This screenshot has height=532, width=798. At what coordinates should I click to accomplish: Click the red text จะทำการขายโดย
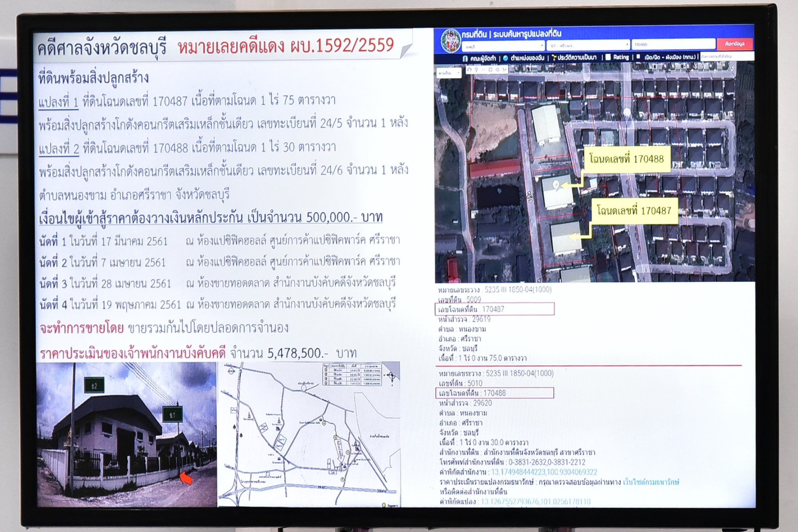pyautogui.click(x=82, y=328)
